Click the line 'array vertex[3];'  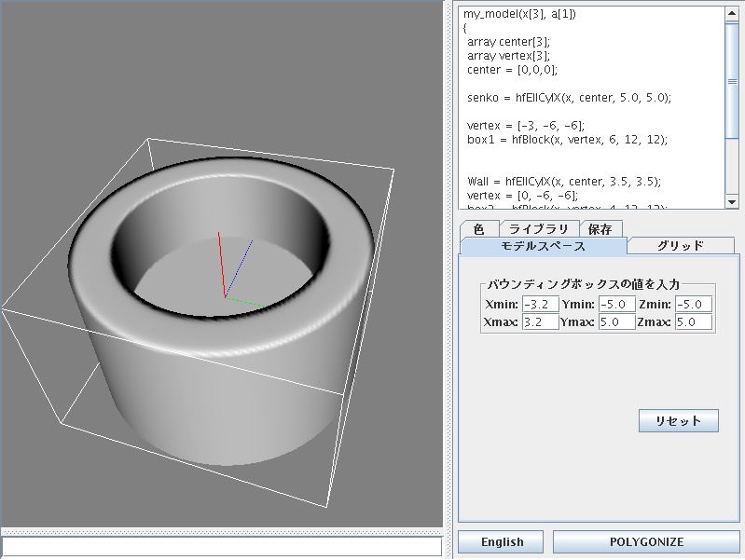click(508, 56)
